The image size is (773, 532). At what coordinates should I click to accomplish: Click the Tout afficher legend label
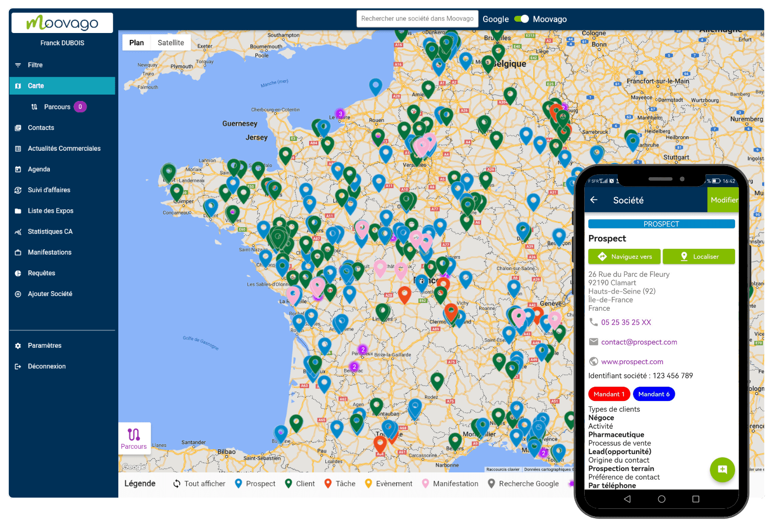(205, 484)
